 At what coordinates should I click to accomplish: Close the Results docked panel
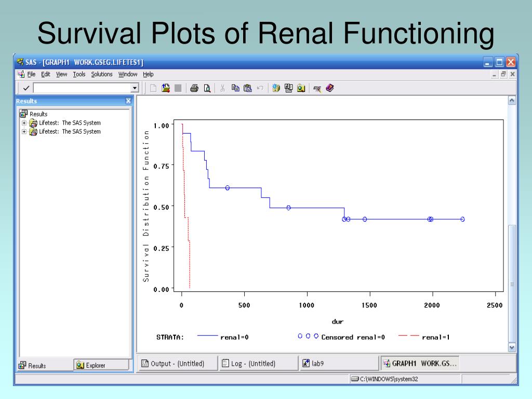point(128,101)
